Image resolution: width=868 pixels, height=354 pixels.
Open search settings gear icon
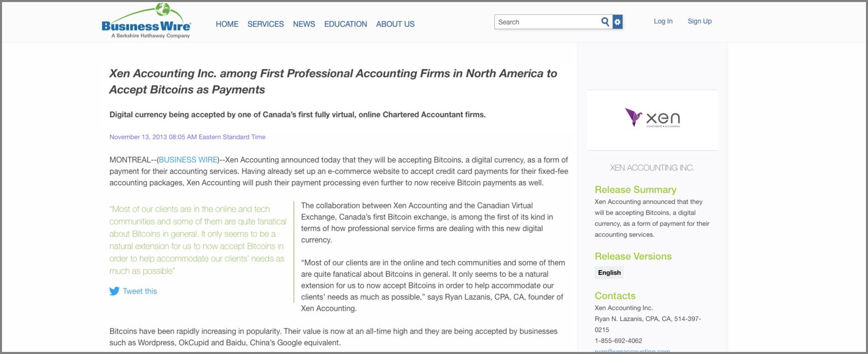pyautogui.click(x=617, y=22)
